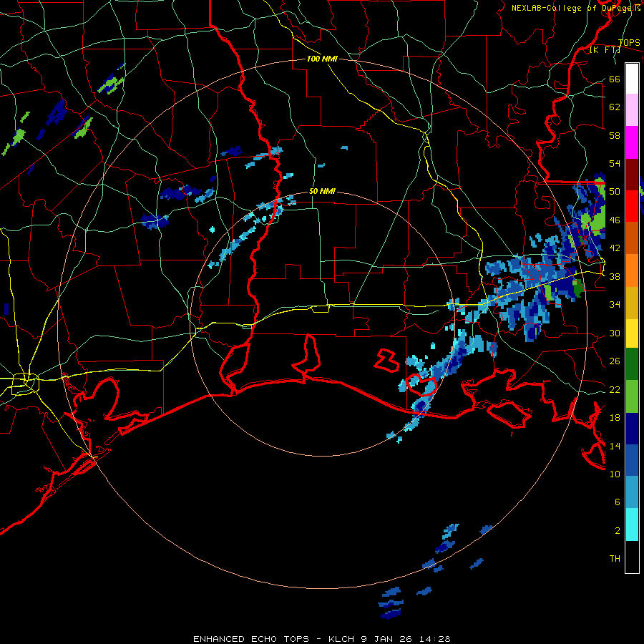Click the "100 NMI" range ring label
This screenshot has width=644, height=644.
(x=322, y=59)
